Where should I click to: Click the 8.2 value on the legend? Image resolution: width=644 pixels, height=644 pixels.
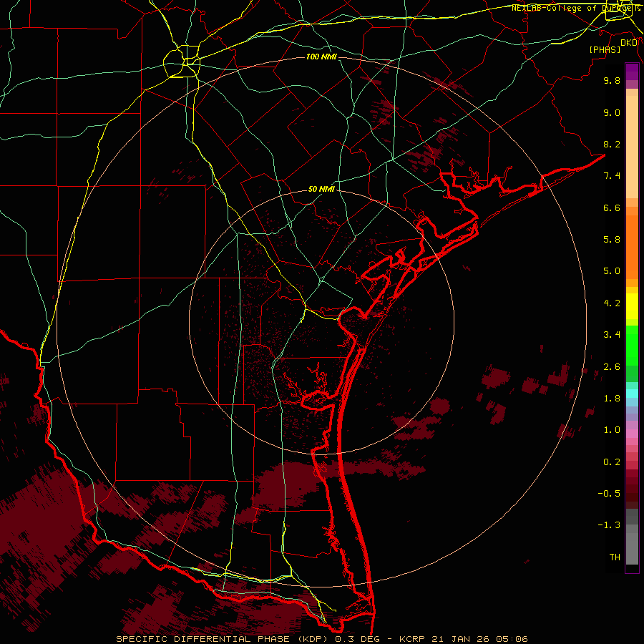coord(612,144)
